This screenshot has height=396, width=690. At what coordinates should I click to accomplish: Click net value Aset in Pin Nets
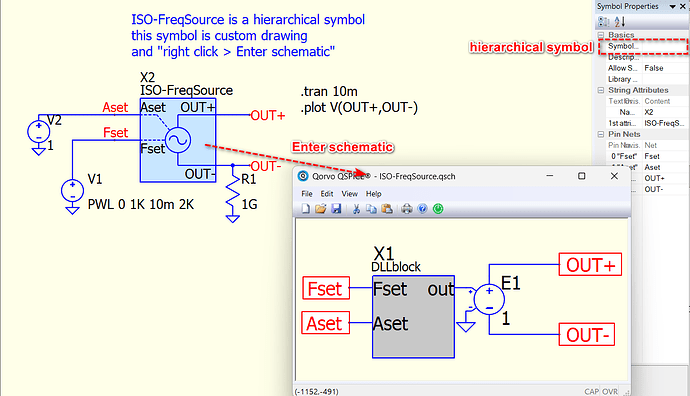tap(652, 167)
